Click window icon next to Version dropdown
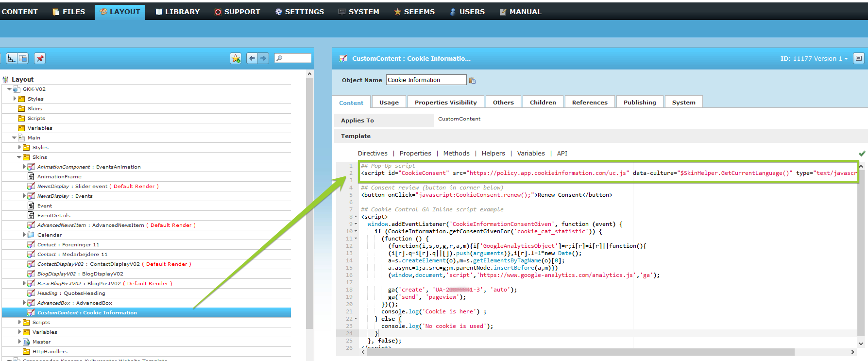868x361 pixels. tap(859, 58)
